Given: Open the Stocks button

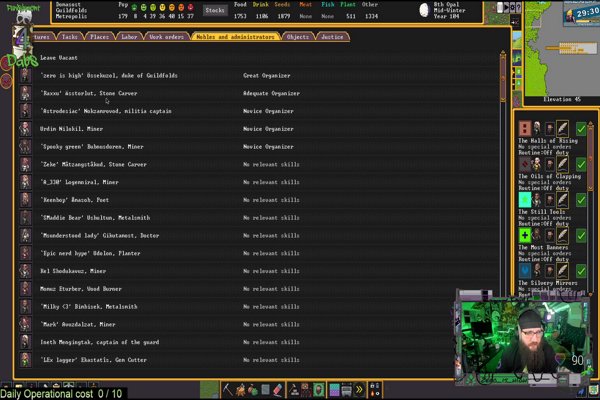Looking at the screenshot, I should [x=215, y=10].
